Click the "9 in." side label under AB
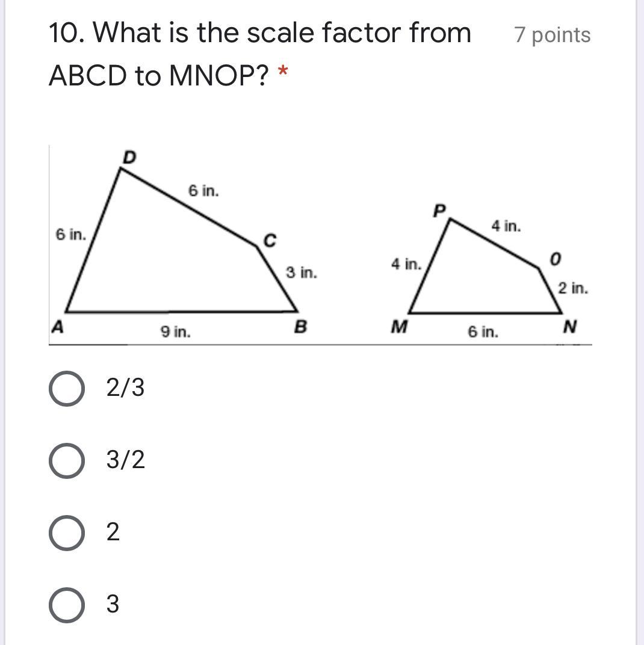This screenshot has height=645, width=644. click(x=176, y=332)
